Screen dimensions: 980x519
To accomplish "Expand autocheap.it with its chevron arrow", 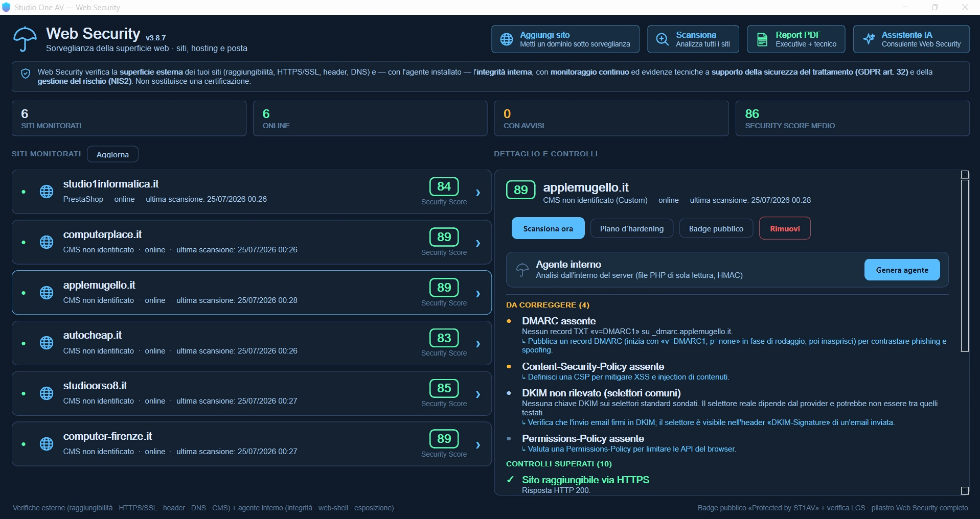I will 478,344.
